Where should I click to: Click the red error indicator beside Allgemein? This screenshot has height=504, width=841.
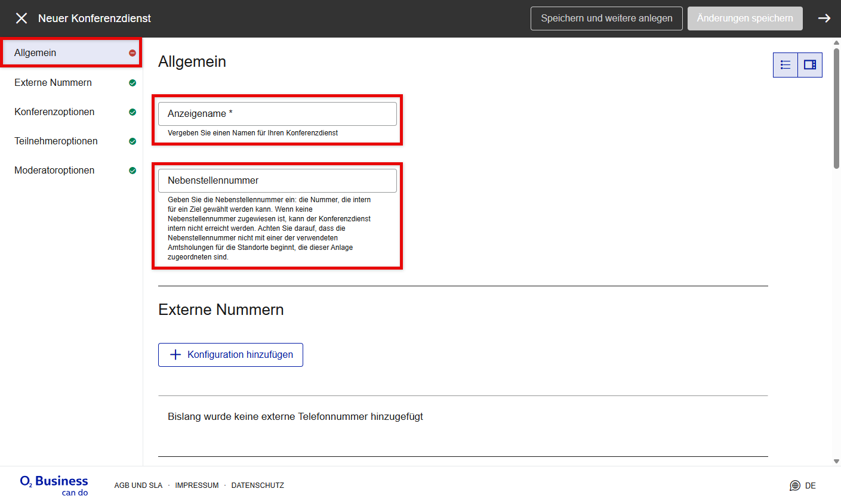tap(133, 53)
